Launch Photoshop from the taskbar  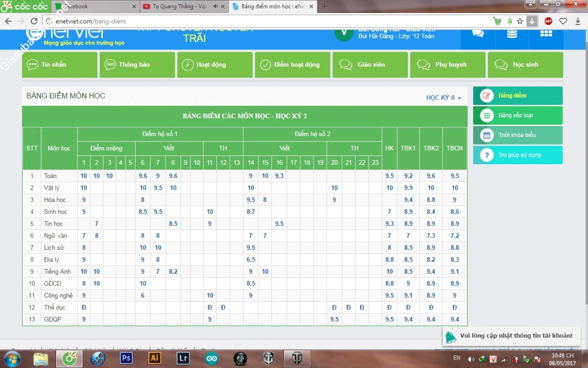tap(126, 358)
